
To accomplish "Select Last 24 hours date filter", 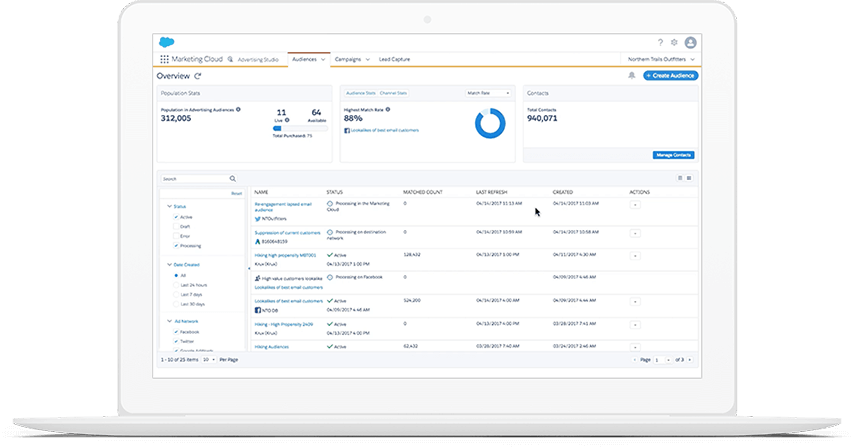I will pyautogui.click(x=176, y=285).
